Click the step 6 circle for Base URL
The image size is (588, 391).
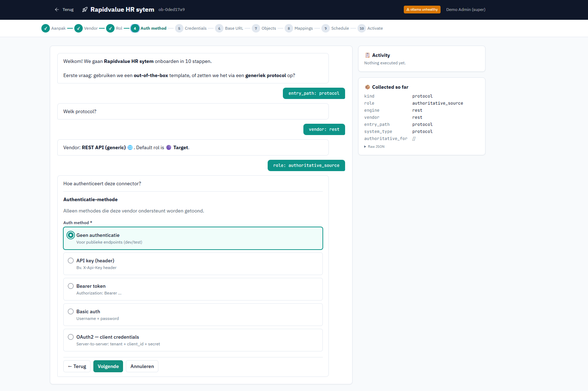click(219, 28)
